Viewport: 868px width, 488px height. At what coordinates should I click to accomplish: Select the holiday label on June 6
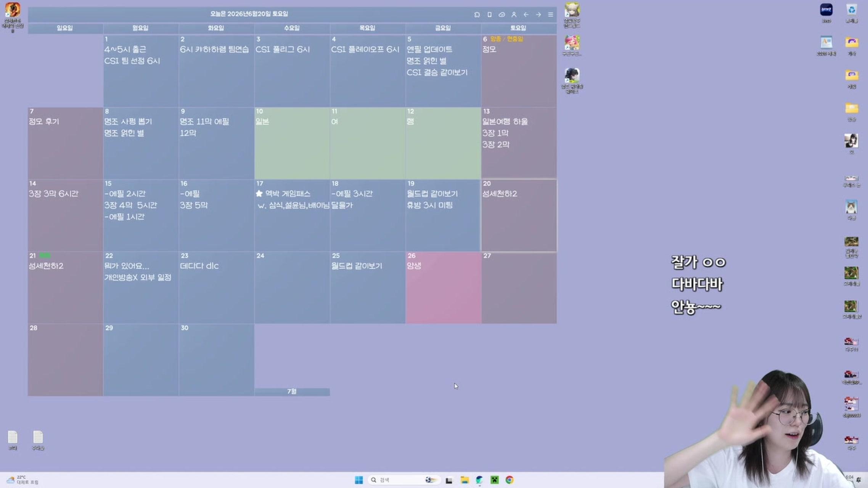[506, 39]
